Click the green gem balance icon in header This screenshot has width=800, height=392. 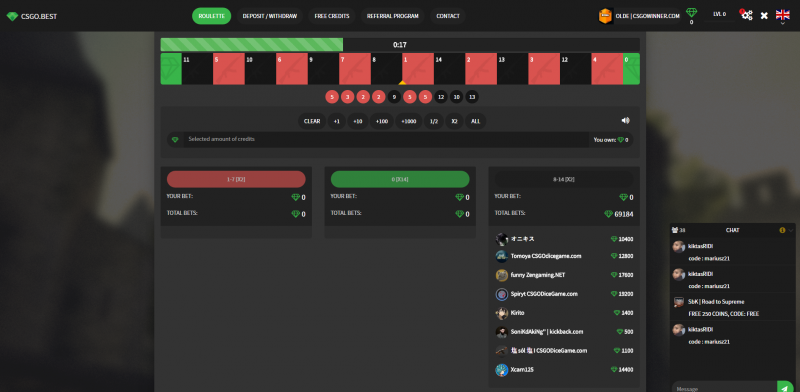691,12
